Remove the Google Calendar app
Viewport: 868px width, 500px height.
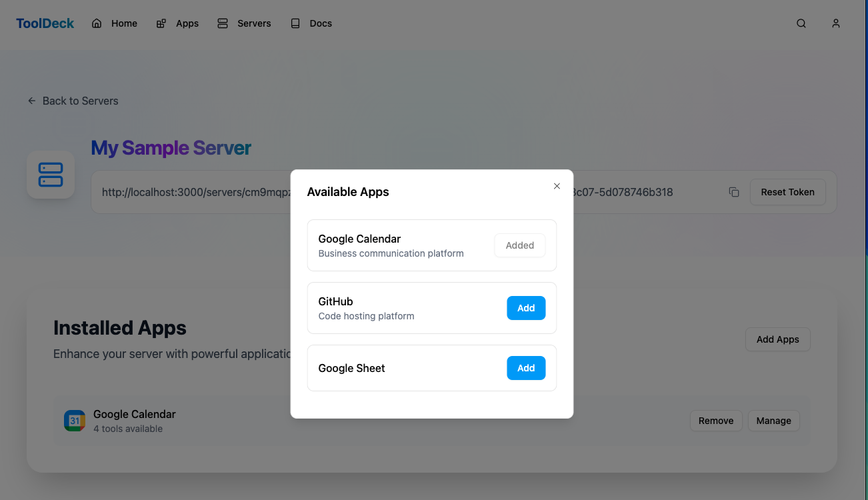(716, 421)
